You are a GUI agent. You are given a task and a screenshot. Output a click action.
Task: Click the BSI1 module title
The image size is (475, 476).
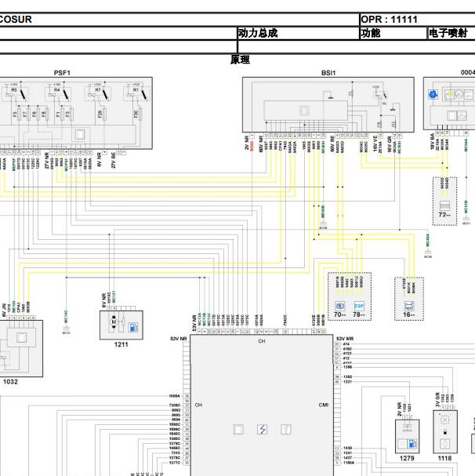click(328, 72)
